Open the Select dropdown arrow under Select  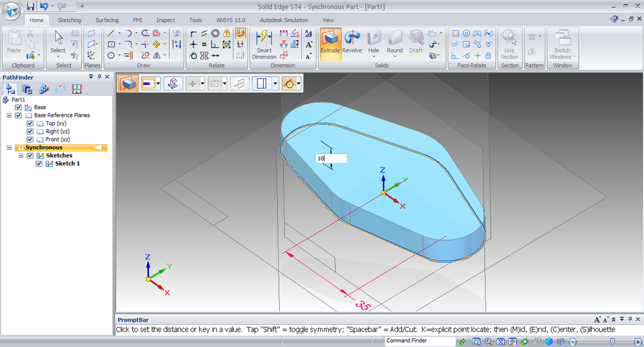[58, 56]
